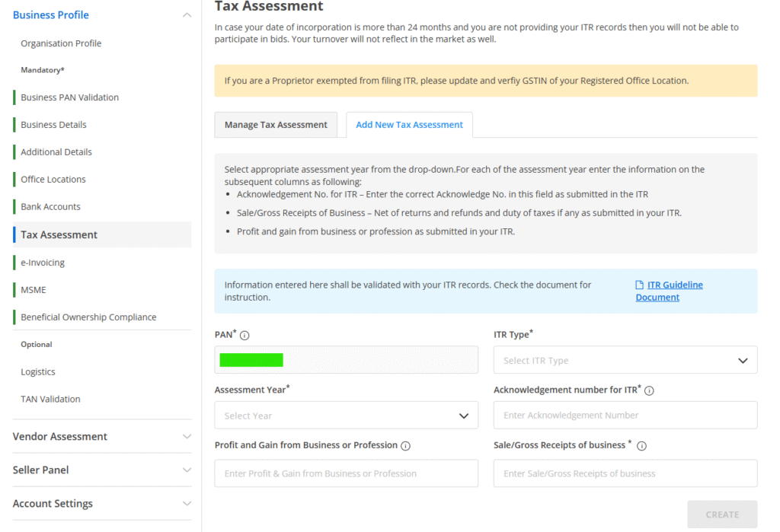
Task: Open the Assessment Year dropdown
Action: point(346,416)
